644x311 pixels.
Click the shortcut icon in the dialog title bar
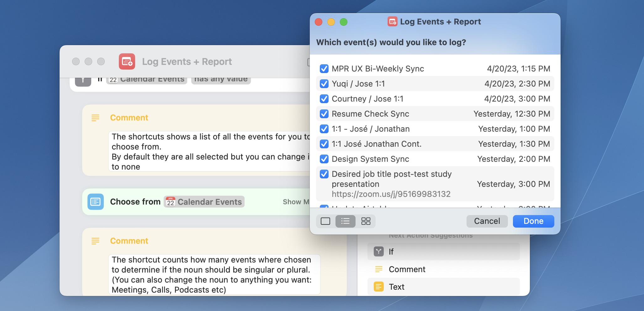[x=392, y=21]
